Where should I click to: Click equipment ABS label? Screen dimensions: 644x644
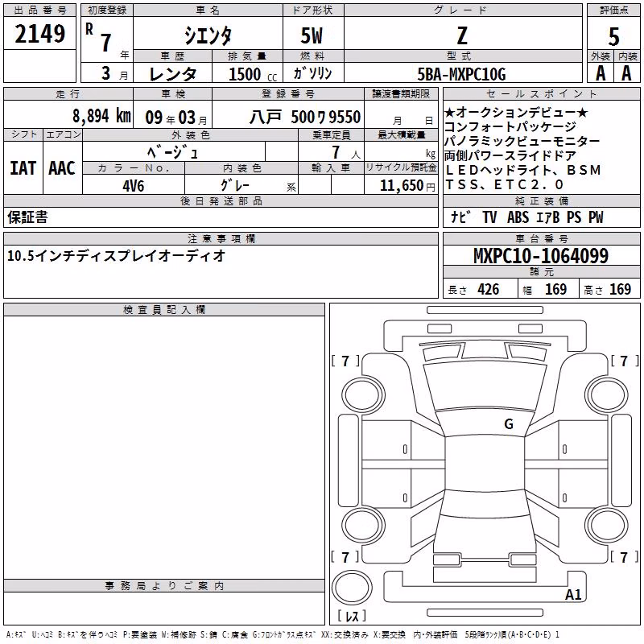pyautogui.click(x=518, y=217)
